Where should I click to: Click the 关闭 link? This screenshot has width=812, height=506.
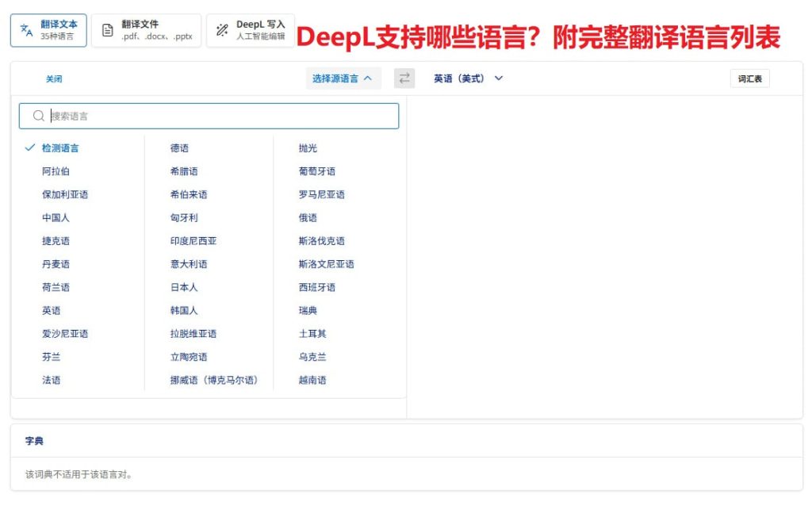tap(54, 79)
